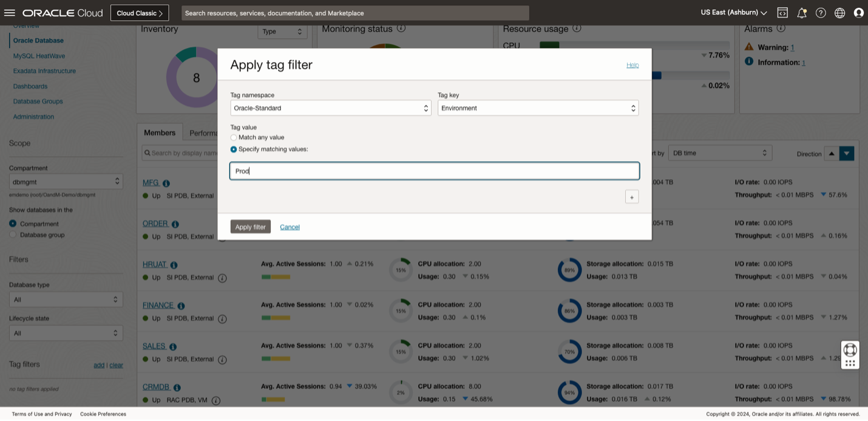This screenshot has height=421, width=868.
Task: Select the Match any value radio
Action: 234,137
